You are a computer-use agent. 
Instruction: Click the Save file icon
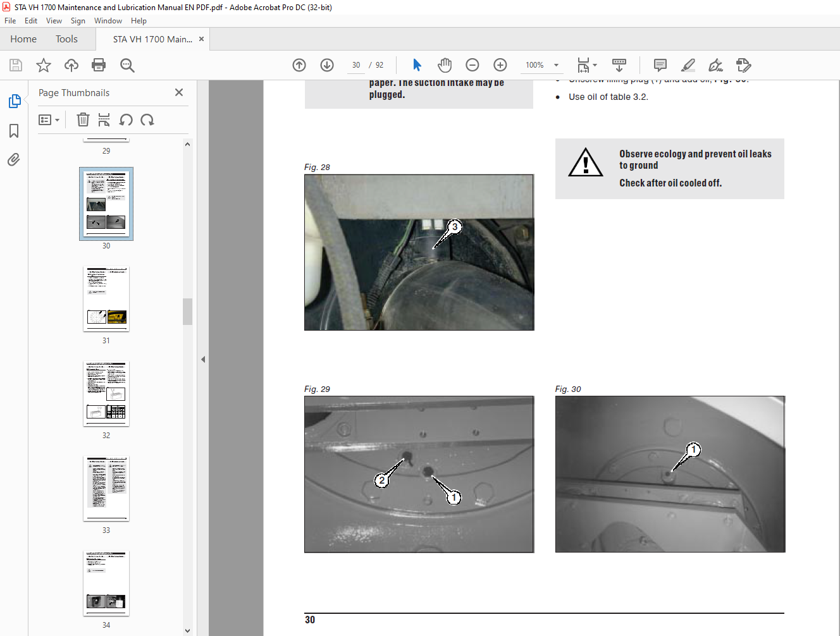coord(16,65)
